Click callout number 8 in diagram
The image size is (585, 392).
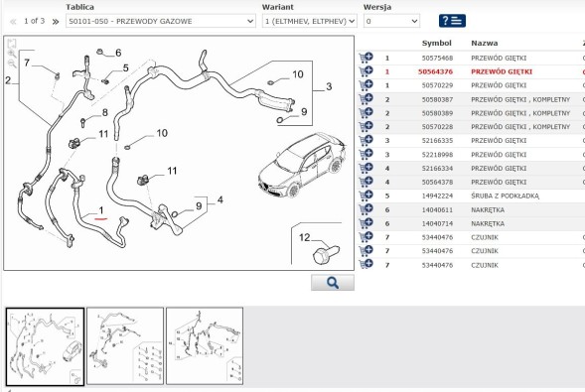[x=105, y=112]
